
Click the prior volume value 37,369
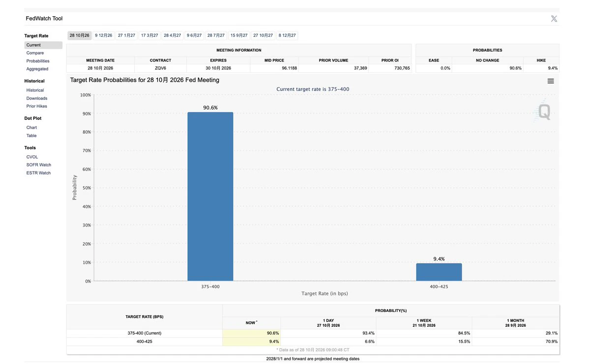[x=360, y=68]
